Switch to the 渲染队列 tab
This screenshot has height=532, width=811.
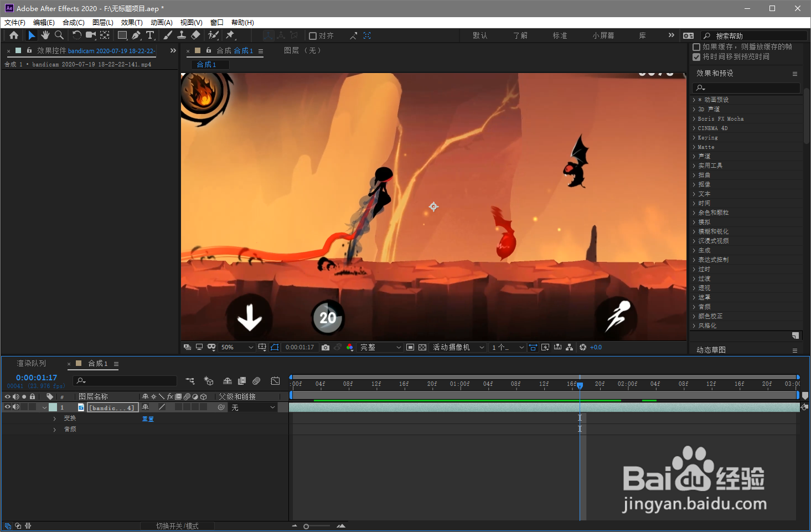[32, 364]
